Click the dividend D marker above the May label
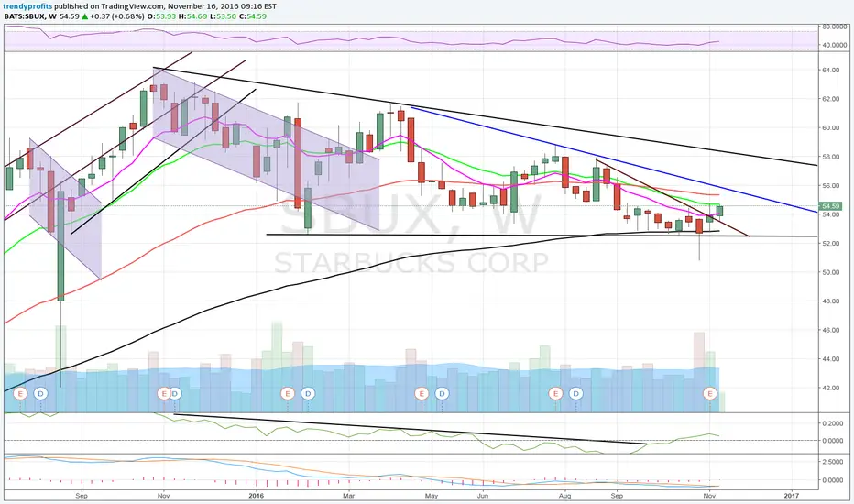The image size is (854, 504). 442,393
